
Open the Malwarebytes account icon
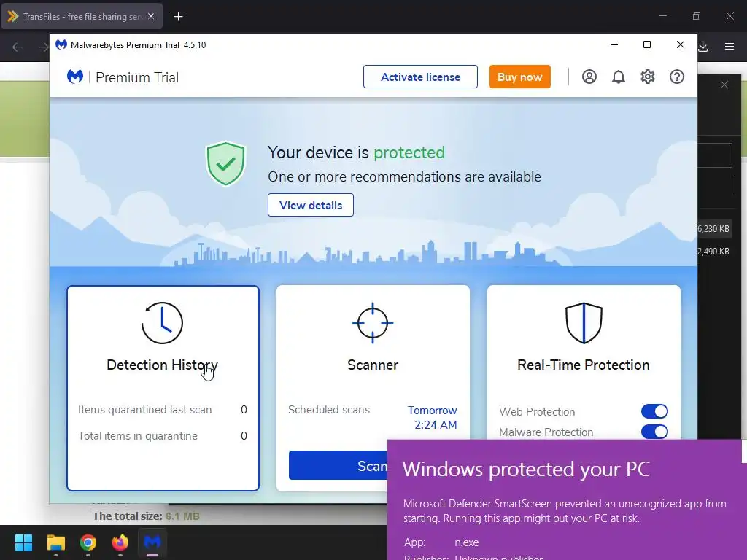(x=589, y=77)
